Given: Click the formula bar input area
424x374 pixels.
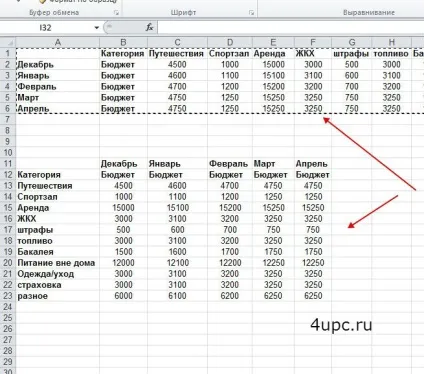Looking at the screenshot, I should click(291, 28).
